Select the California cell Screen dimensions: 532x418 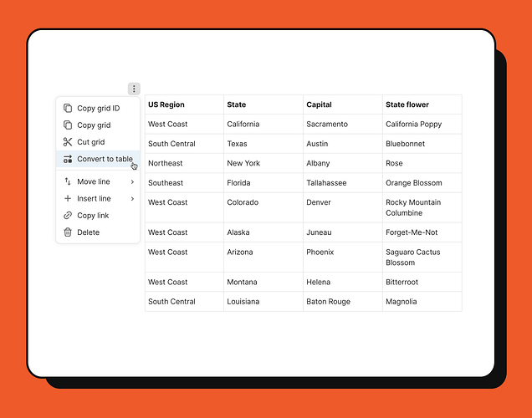click(263, 124)
